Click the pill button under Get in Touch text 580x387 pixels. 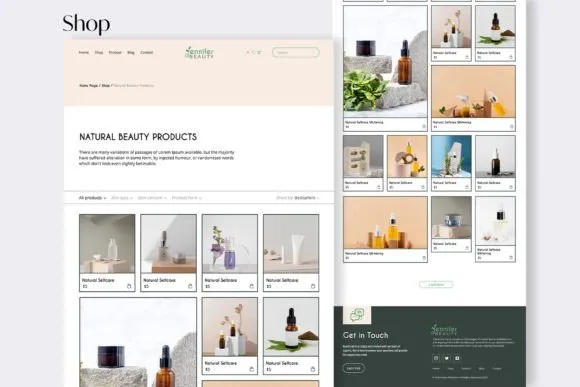354,368
